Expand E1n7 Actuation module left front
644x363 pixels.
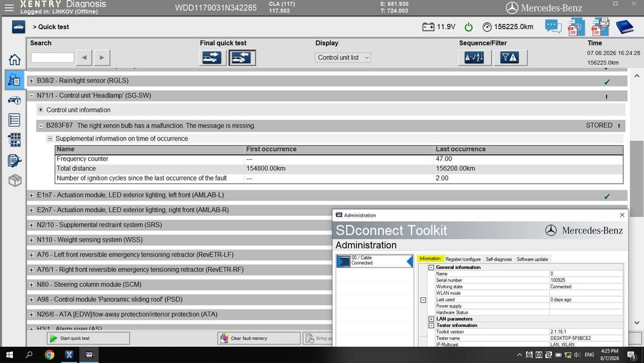click(31, 195)
